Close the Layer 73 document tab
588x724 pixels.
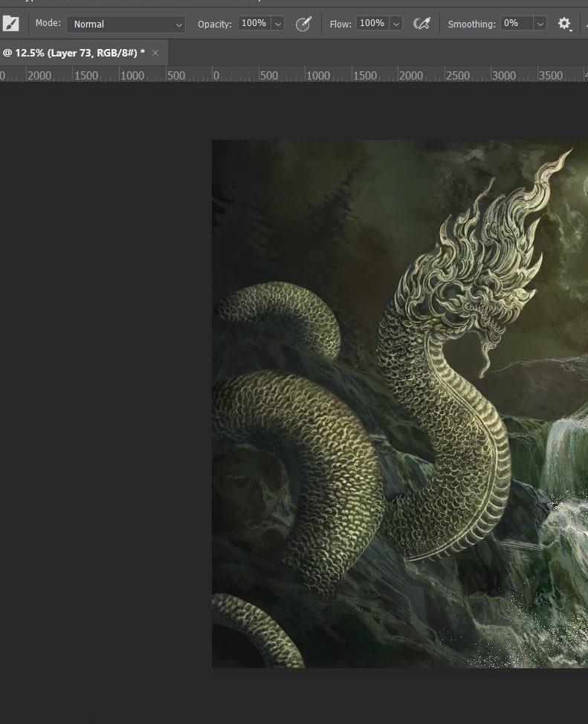click(x=155, y=53)
